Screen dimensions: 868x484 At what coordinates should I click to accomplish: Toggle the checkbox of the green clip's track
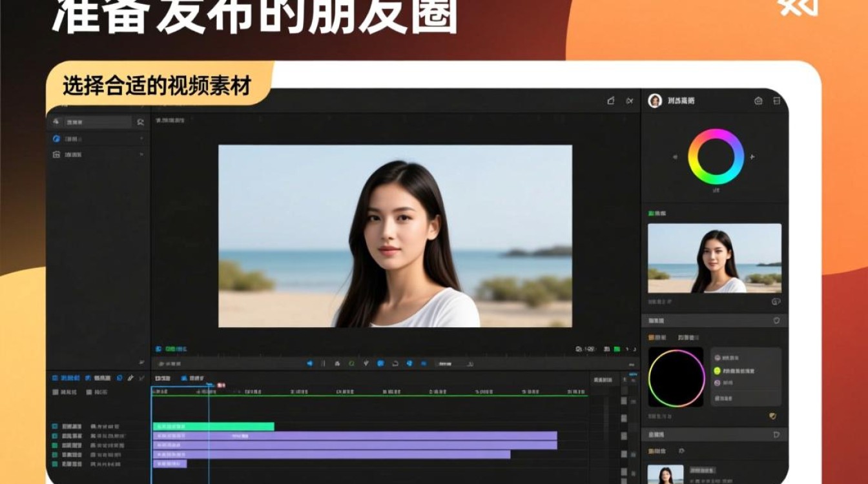point(55,427)
